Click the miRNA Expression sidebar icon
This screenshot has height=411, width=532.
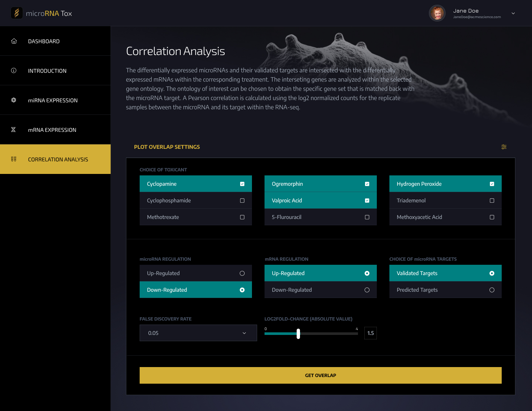pyautogui.click(x=14, y=100)
